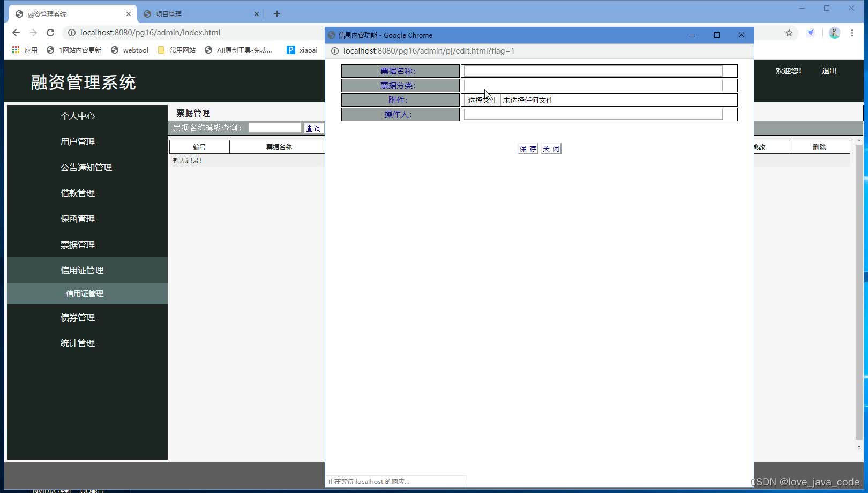The height and width of the screenshot is (493, 868).
Task: Click the 暂无记录! table message
Action: click(187, 160)
